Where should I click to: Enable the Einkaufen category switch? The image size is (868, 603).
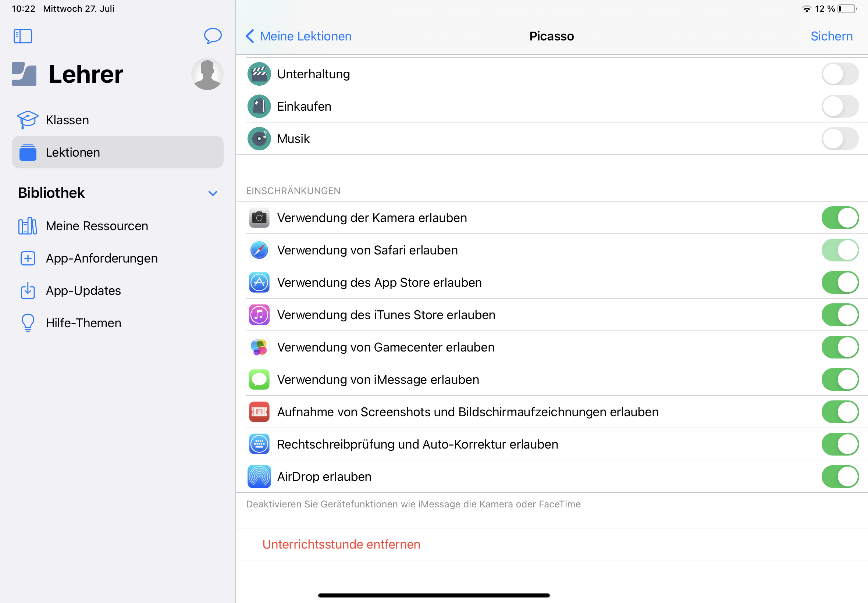(x=840, y=107)
